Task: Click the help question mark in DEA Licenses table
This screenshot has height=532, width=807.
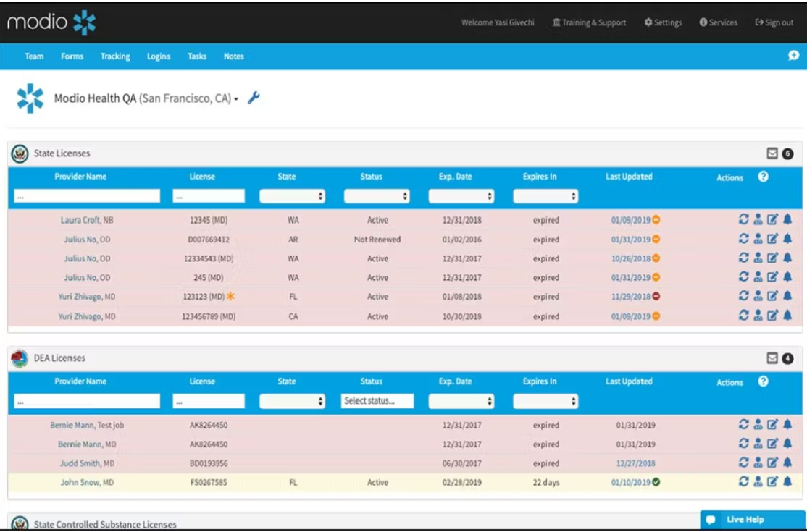Action: pyautogui.click(x=764, y=381)
